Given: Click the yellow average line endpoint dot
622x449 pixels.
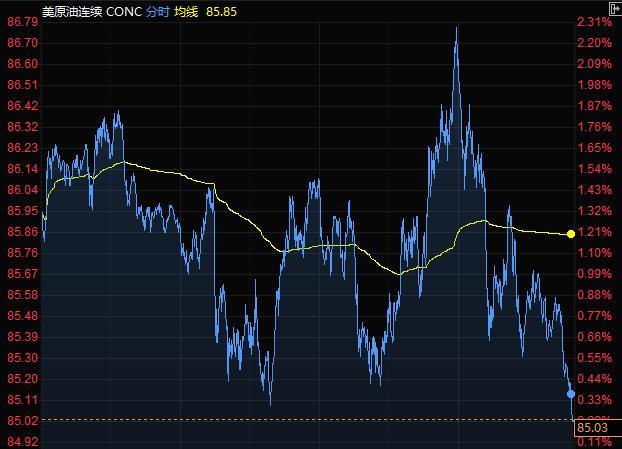Looking at the screenshot, I should [x=570, y=234].
